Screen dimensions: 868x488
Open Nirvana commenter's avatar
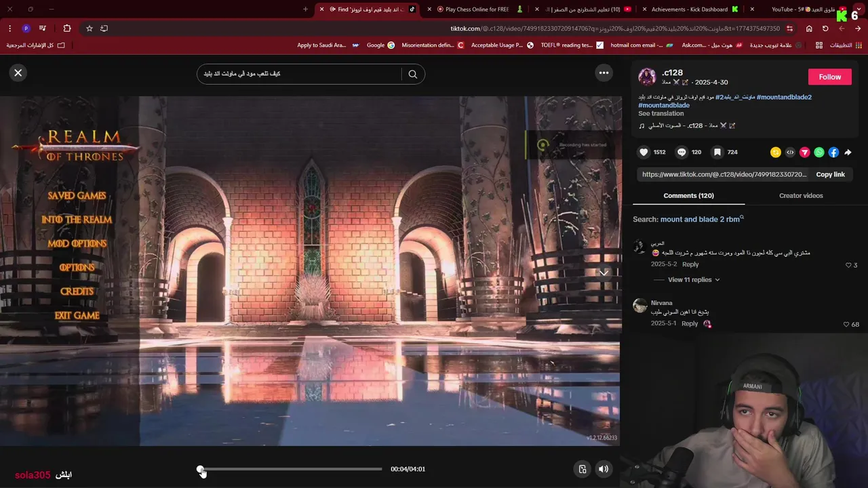(640, 305)
